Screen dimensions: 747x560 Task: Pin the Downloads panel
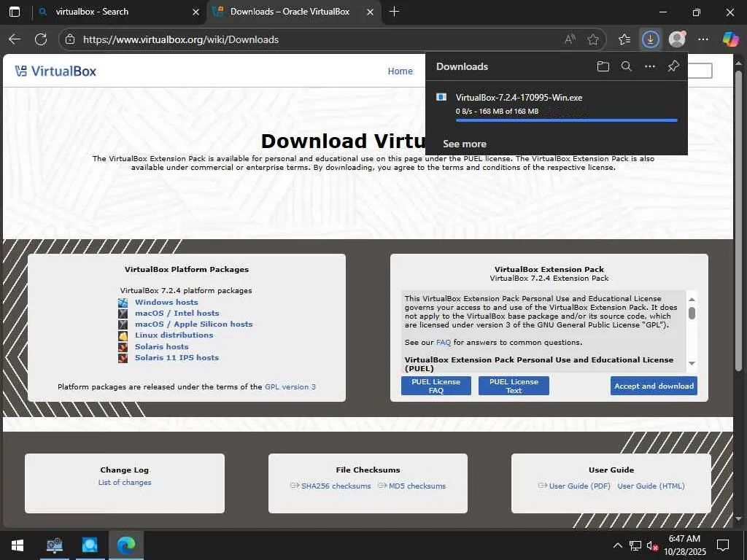pos(673,66)
